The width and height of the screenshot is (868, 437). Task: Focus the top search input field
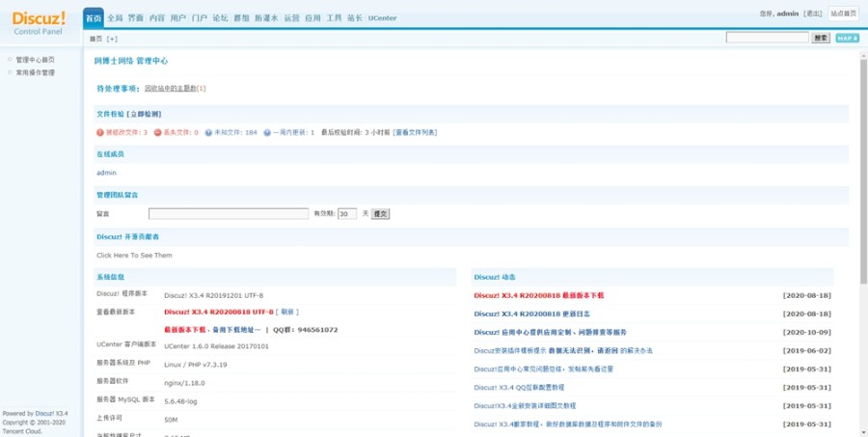[x=768, y=37]
